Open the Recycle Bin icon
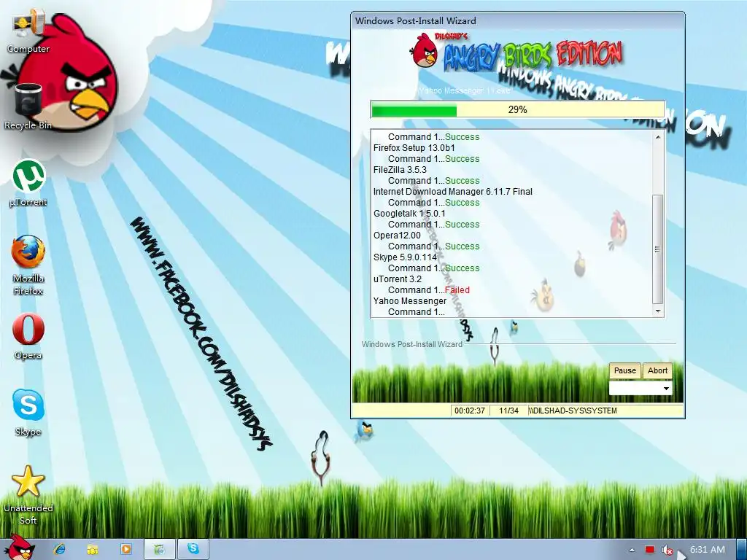The width and height of the screenshot is (747, 560). click(28, 106)
